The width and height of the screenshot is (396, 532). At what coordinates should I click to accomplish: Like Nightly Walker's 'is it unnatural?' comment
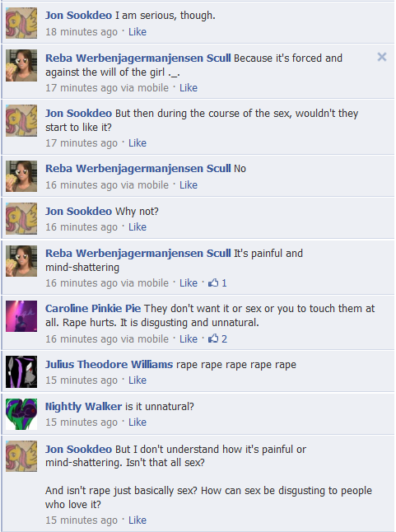coord(137,422)
